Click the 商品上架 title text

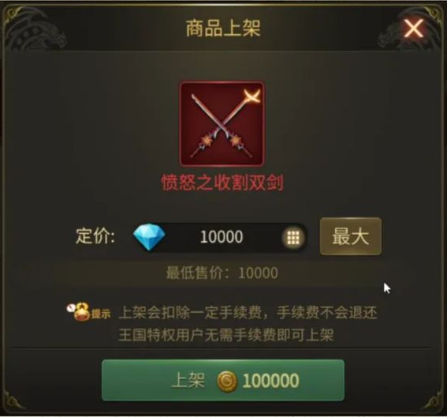point(223,28)
